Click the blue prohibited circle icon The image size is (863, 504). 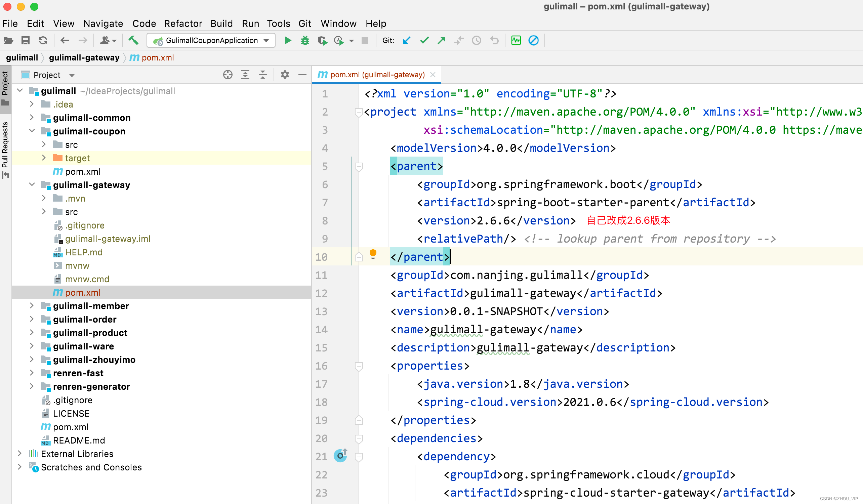(x=534, y=40)
